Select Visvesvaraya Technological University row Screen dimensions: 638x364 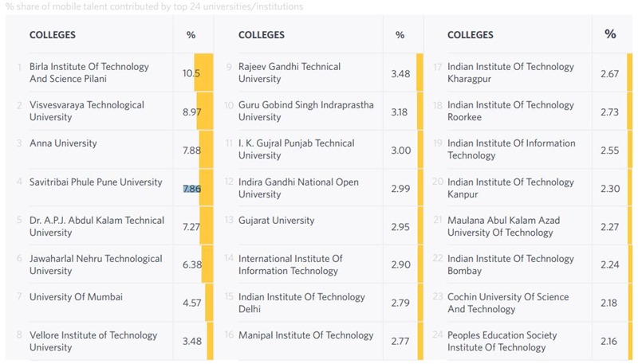pos(87,111)
